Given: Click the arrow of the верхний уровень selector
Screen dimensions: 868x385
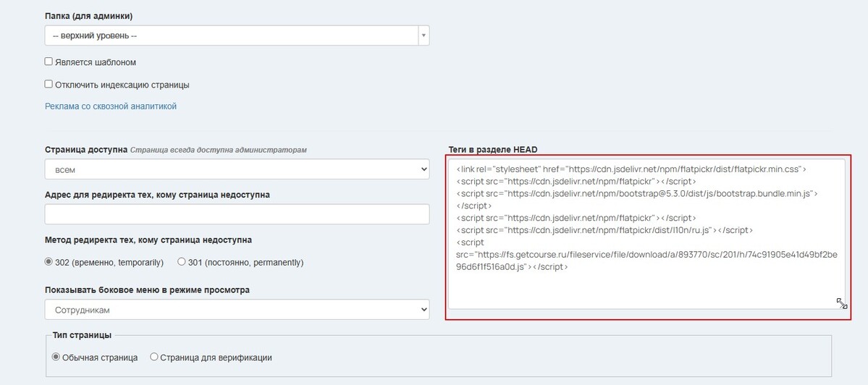Looking at the screenshot, I should click(x=424, y=36).
